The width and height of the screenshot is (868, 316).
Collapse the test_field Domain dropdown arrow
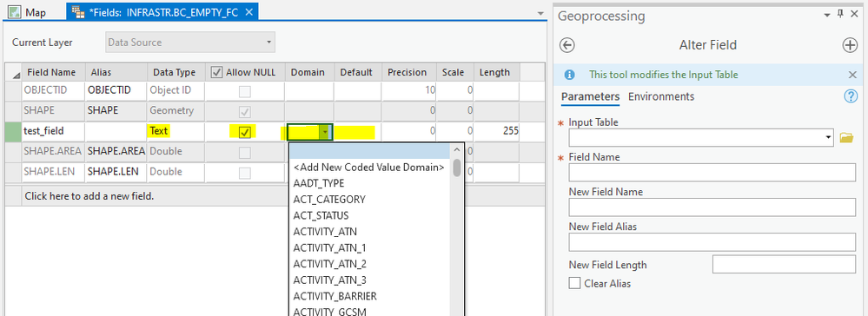click(326, 132)
